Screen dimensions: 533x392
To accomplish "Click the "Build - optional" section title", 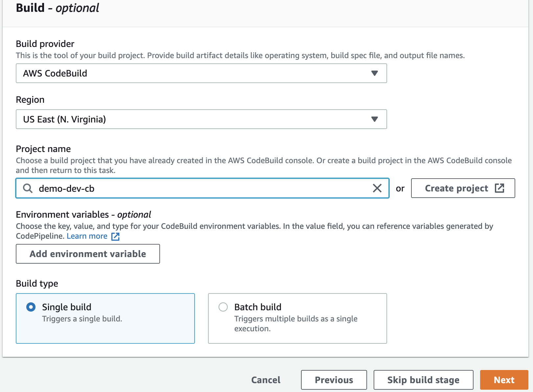I will click(58, 8).
